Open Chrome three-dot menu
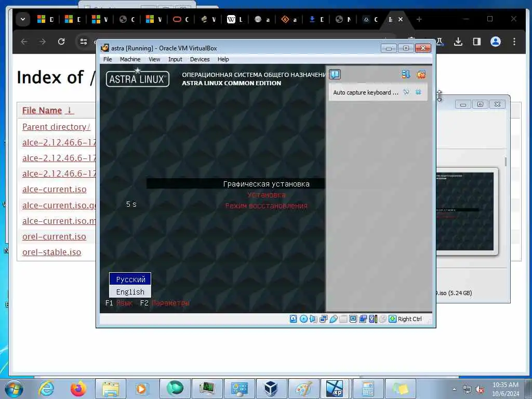The height and width of the screenshot is (399, 532). [x=514, y=42]
